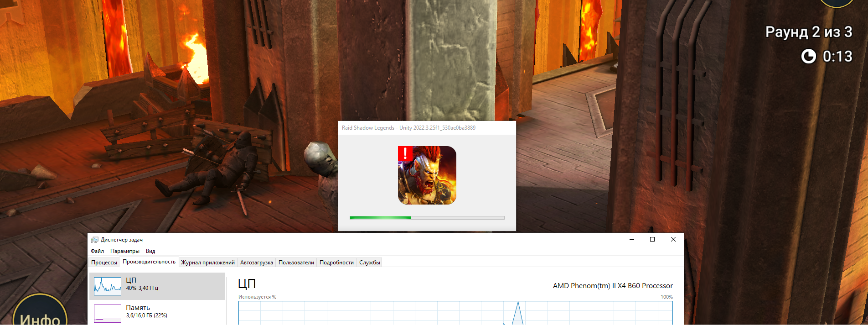Viewport: 868px width, 326px height.
Task: Open the Параметры menu
Action: tap(125, 251)
